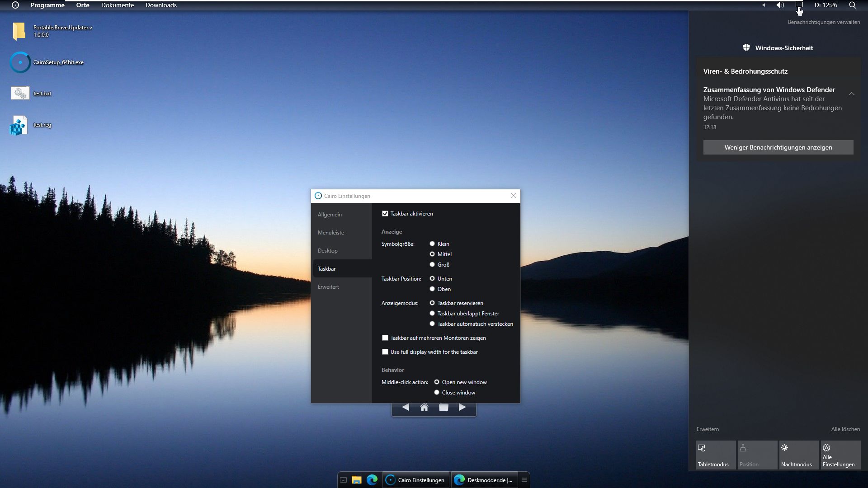The image size is (868, 488).
Task: Open the Cairo menu logo icon
Action: pyautogui.click(x=15, y=5)
